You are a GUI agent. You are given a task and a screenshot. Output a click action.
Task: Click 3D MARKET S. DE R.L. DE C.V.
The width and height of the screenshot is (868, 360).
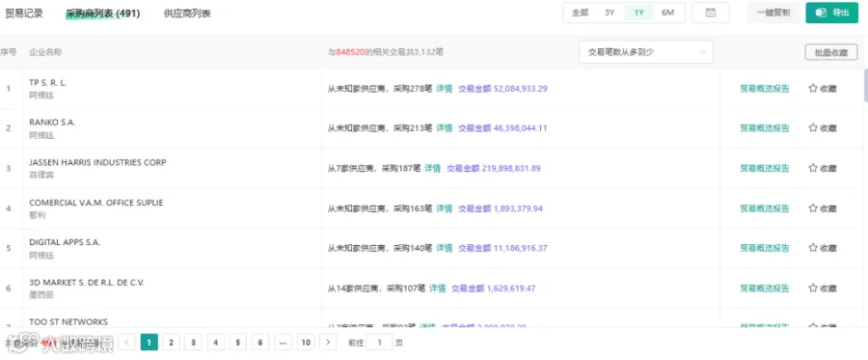(x=87, y=283)
